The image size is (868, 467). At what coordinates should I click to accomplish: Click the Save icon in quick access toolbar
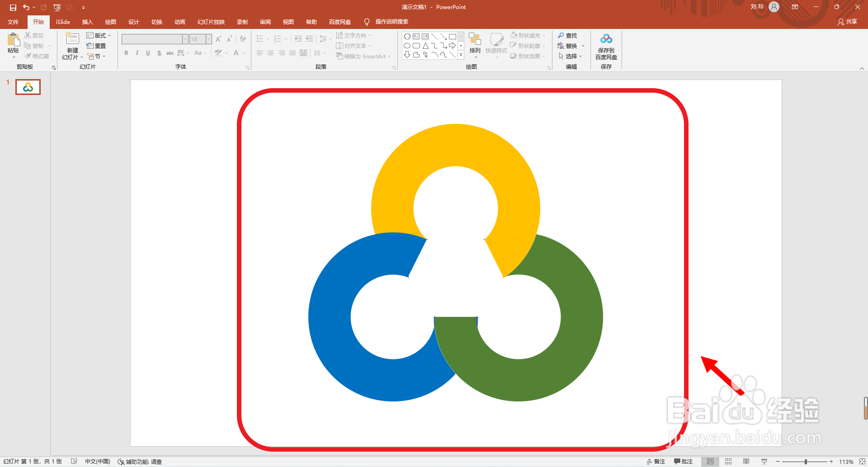point(13,7)
